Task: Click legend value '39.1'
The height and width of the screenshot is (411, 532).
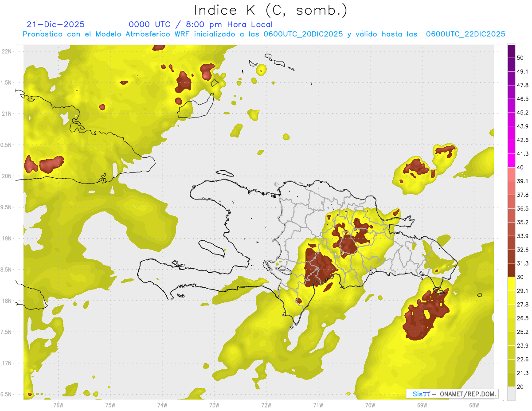Action: coord(523,181)
